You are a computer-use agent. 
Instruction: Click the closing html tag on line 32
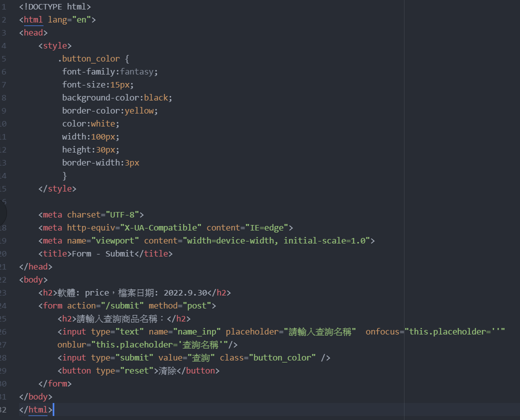click(x=35, y=409)
